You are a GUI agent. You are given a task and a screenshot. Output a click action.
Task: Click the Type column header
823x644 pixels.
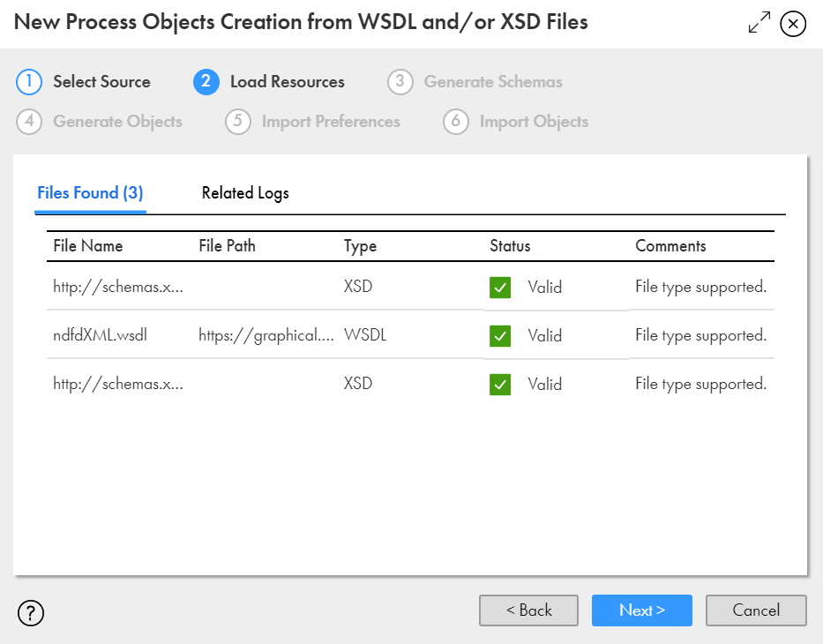(x=360, y=246)
